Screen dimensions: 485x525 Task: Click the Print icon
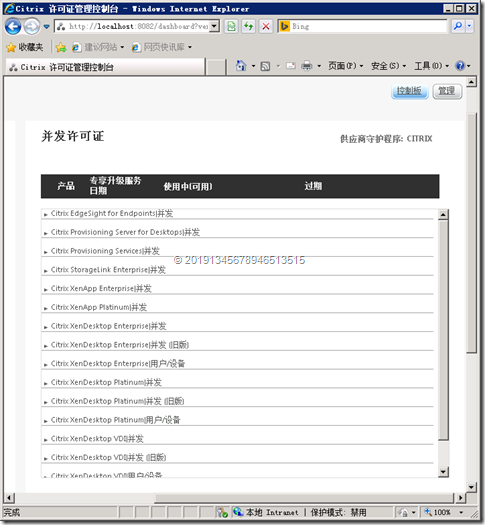[x=307, y=66]
